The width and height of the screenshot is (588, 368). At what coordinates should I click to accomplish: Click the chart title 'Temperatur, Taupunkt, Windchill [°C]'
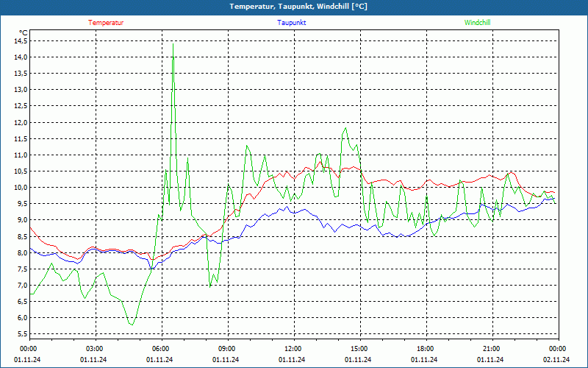[298, 7]
